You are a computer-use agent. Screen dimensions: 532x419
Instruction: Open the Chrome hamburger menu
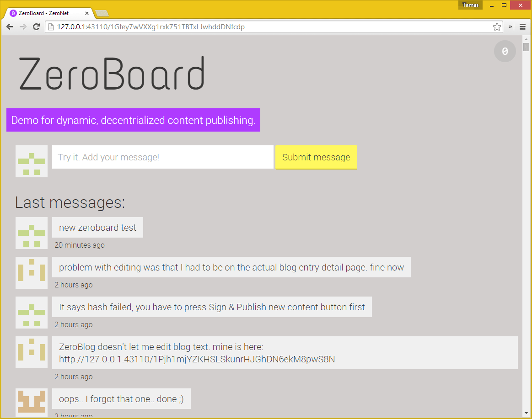[x=522, y=27]
